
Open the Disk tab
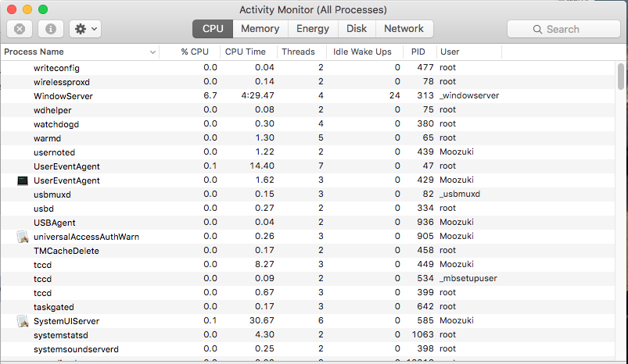[357, 29]
